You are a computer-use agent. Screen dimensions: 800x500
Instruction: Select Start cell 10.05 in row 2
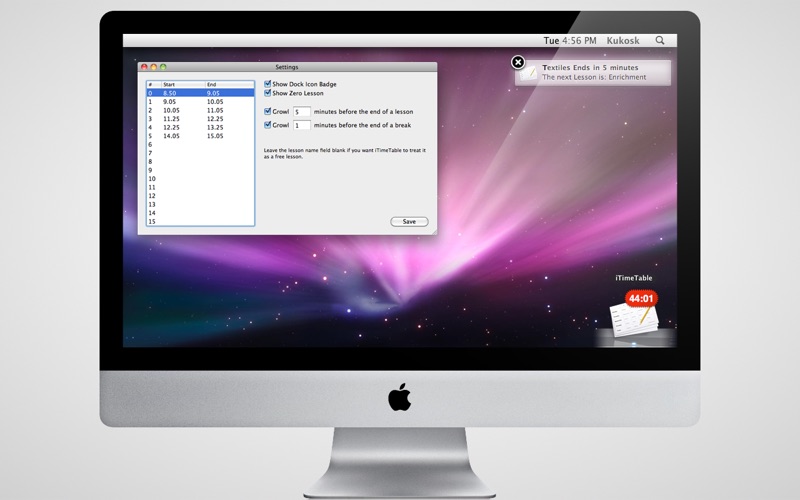click(x=171, y=110)
